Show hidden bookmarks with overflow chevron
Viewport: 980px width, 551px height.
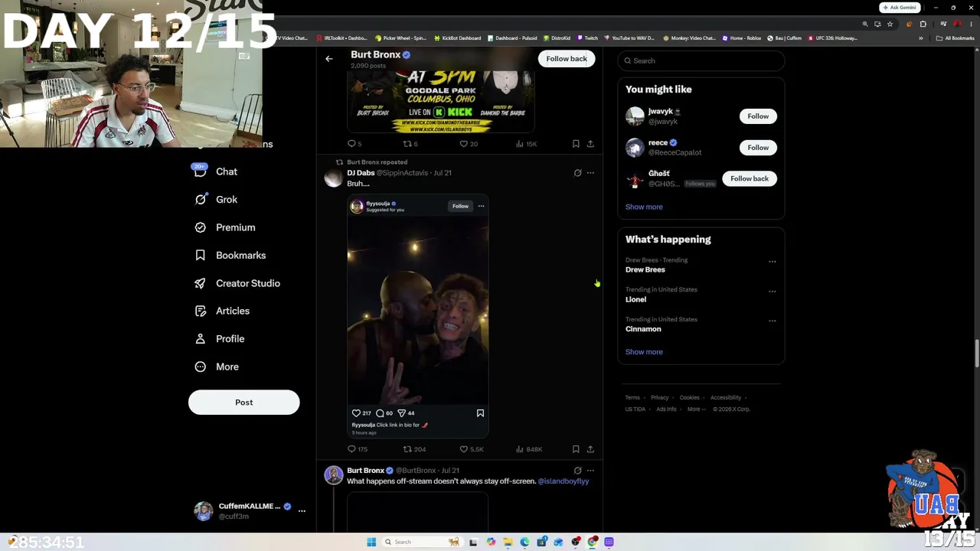(921, 38)
